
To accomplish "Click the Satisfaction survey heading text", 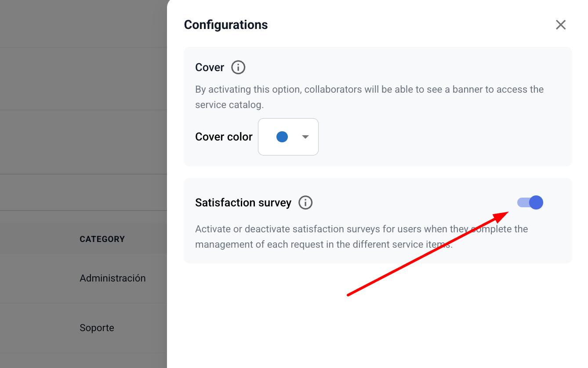I will pyautogui.click(x=243, y=203).
